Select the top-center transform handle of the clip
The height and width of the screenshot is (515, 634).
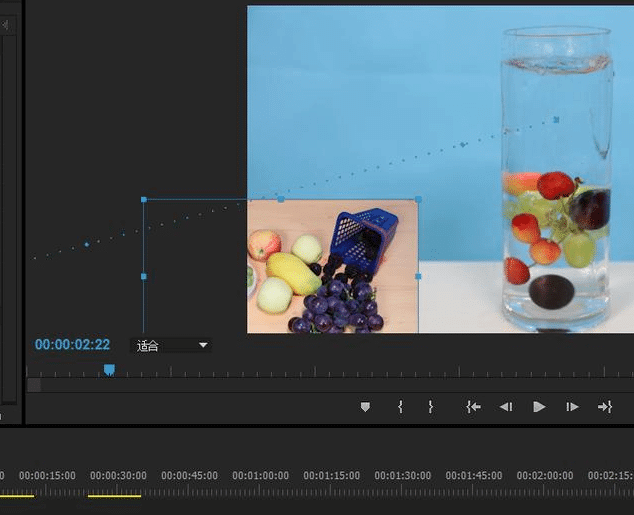(x=281, y=199)
